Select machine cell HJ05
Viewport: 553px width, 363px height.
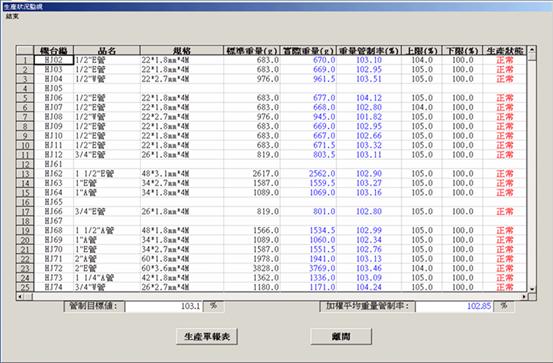click(x=54, y=88)
